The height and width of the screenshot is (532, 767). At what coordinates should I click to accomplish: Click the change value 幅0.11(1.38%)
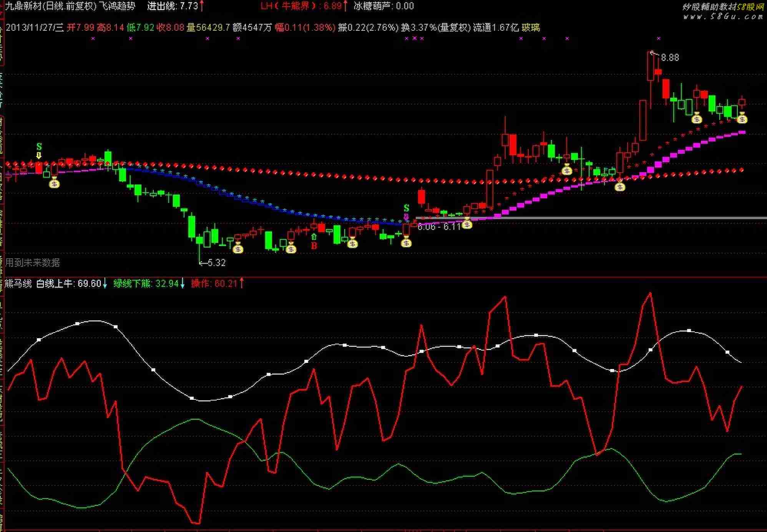coord(305,27)
